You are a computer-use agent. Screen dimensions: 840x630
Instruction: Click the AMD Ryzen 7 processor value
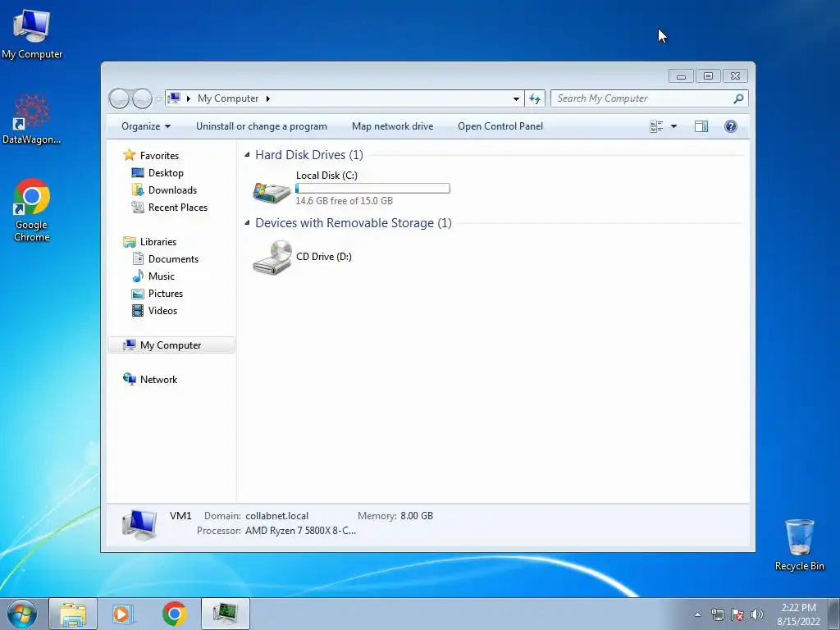[x=300, y=531]
